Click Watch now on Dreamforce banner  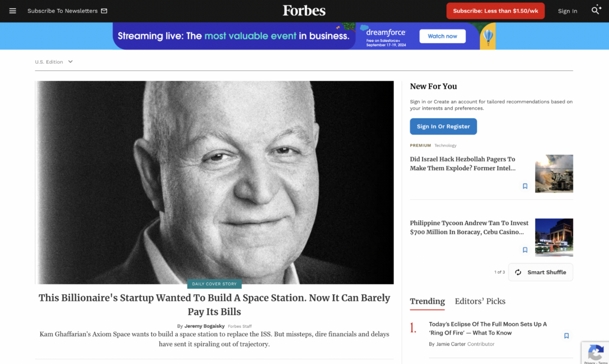(x=442, y=36)
